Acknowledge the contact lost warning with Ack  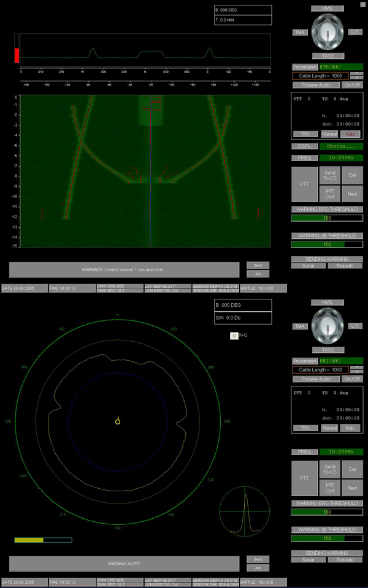coord(258,274)
